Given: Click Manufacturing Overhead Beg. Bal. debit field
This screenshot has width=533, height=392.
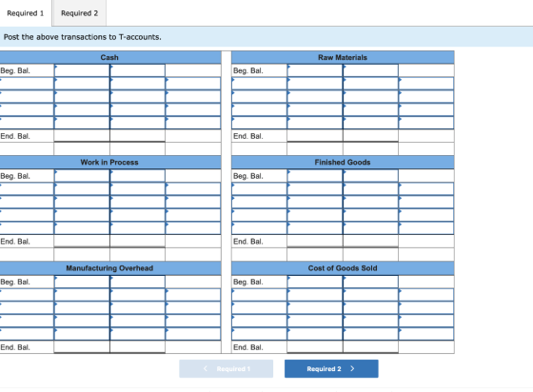Looking at the screenshot, I should (82, 282).
